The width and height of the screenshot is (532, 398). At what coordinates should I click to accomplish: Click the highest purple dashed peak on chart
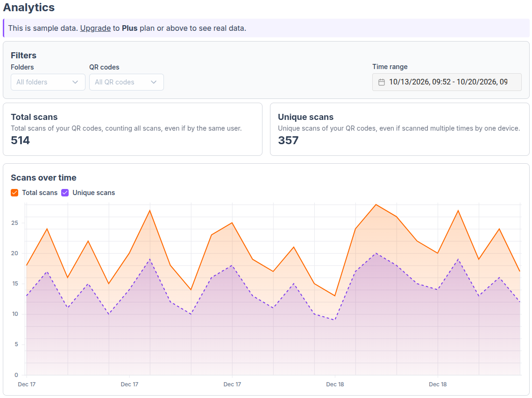(x=376, y=253)
